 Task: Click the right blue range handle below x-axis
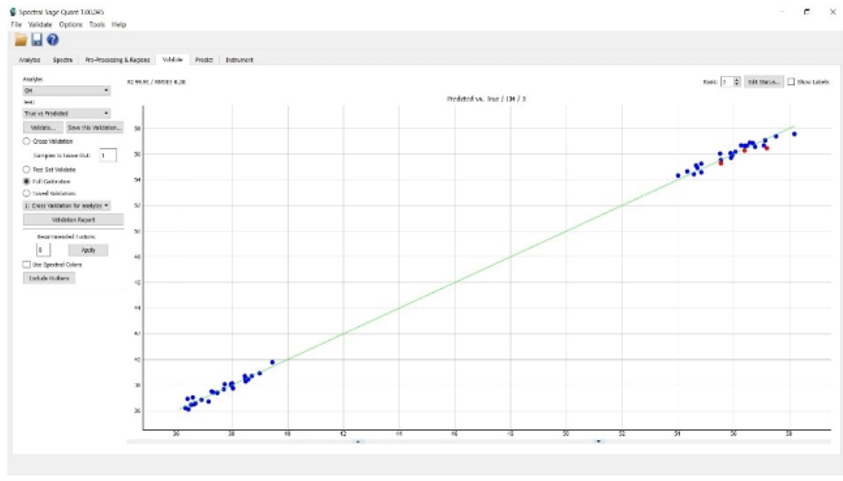[x=598, y=441]
